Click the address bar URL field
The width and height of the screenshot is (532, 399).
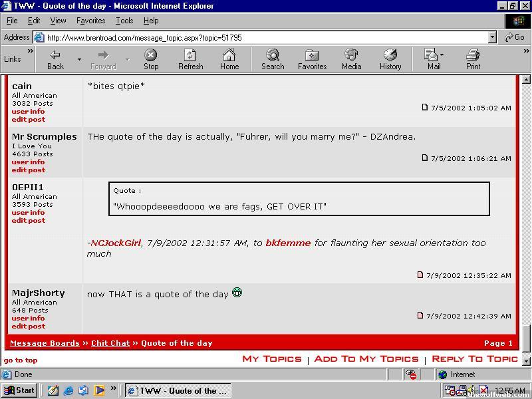tap(266, 38)
